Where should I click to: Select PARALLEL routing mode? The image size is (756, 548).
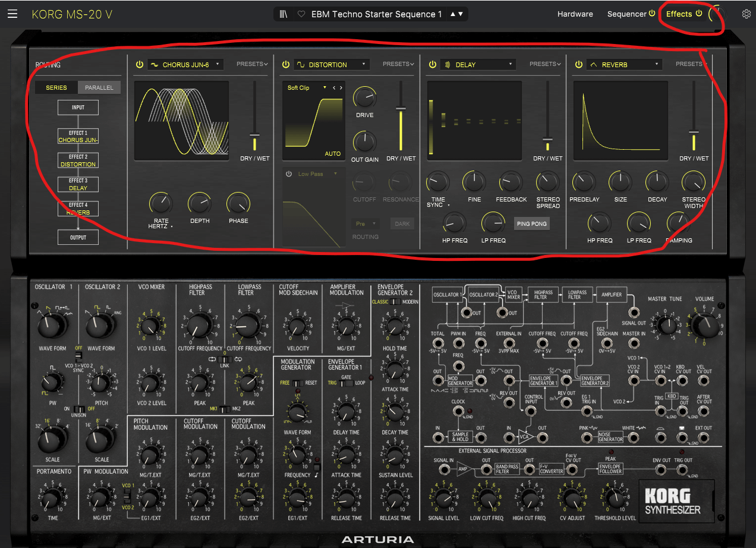[99, 87]
